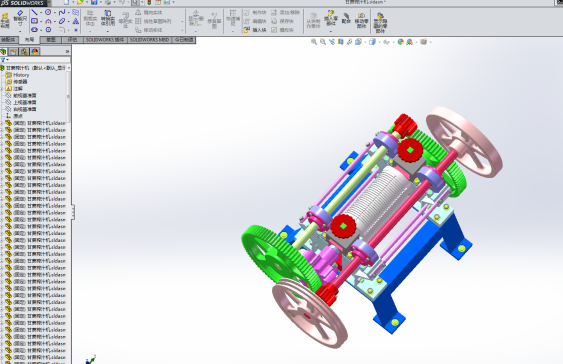Screen dimensions: 563x364
Task: Click the 线性草图阵列 linear pattern button
Action: click(x=153, y=21)
